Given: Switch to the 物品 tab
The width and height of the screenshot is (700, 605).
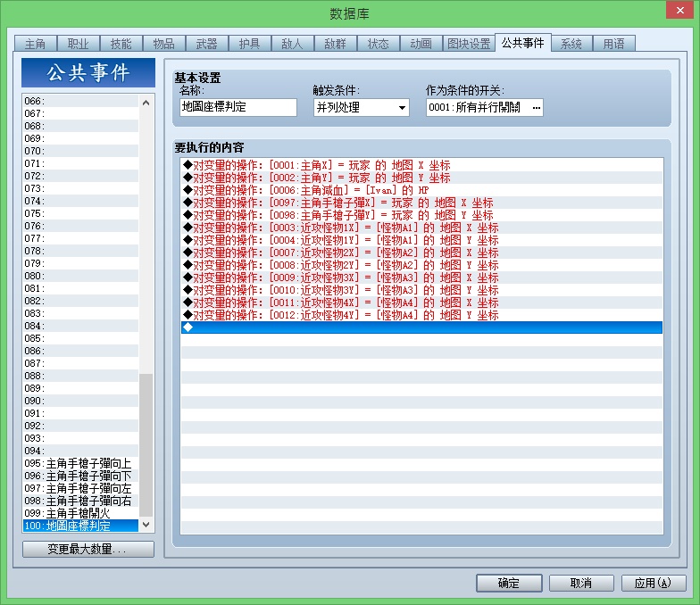Looking at the screenshot, I should (x=164, y=44).
